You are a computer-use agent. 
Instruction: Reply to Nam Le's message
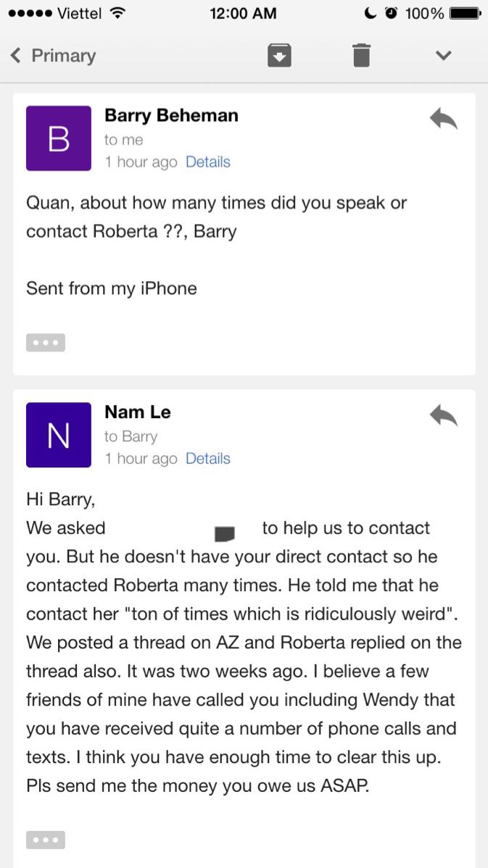point(443,415)
